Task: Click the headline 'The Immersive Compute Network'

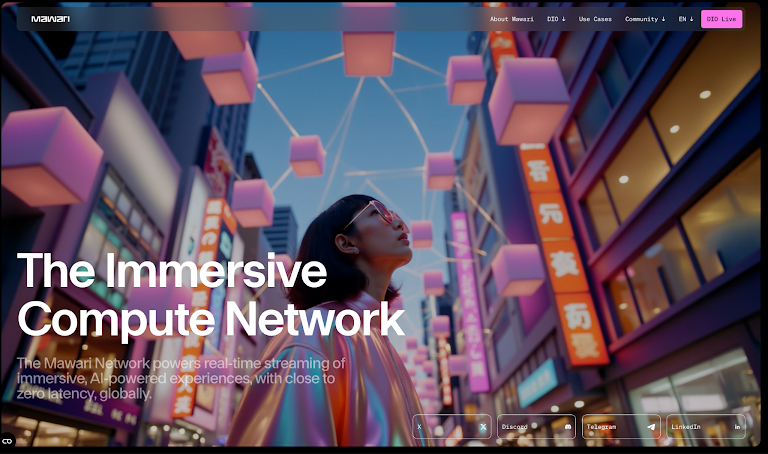Action: pos(211,295)
